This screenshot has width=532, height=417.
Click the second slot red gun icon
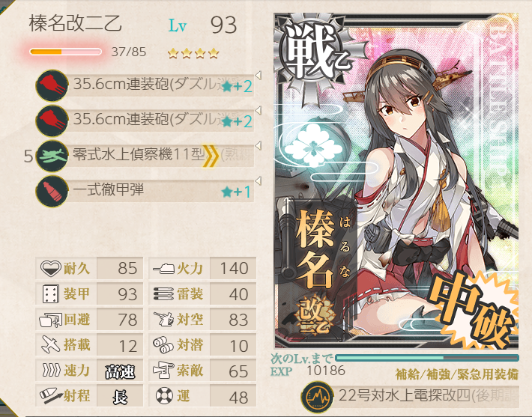coord(52,121)
